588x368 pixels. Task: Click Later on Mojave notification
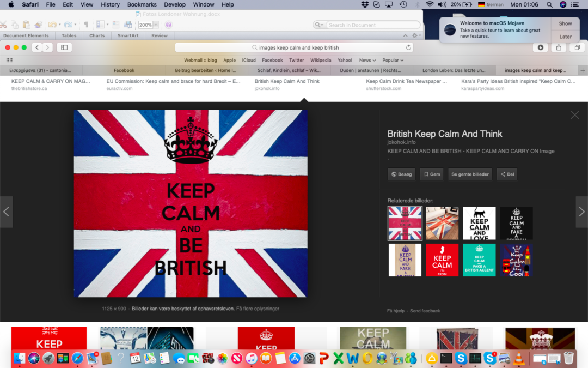pos(565,37)
